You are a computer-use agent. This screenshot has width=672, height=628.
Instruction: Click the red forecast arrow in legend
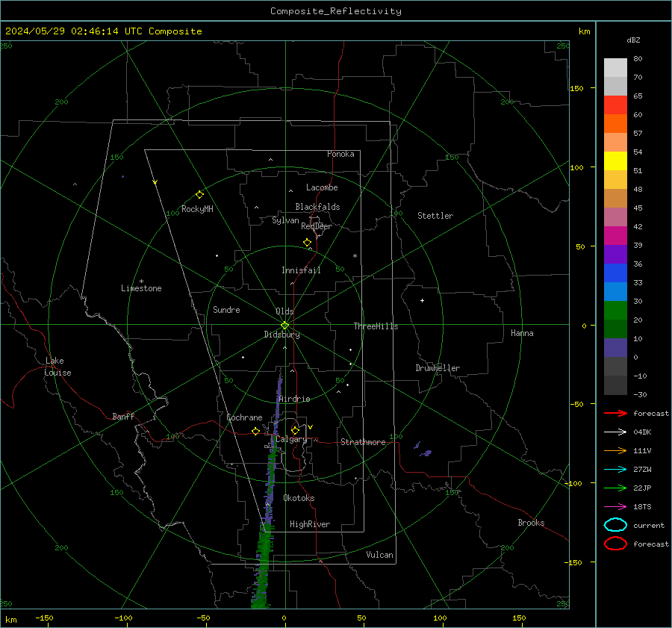[x=615, y=413]
